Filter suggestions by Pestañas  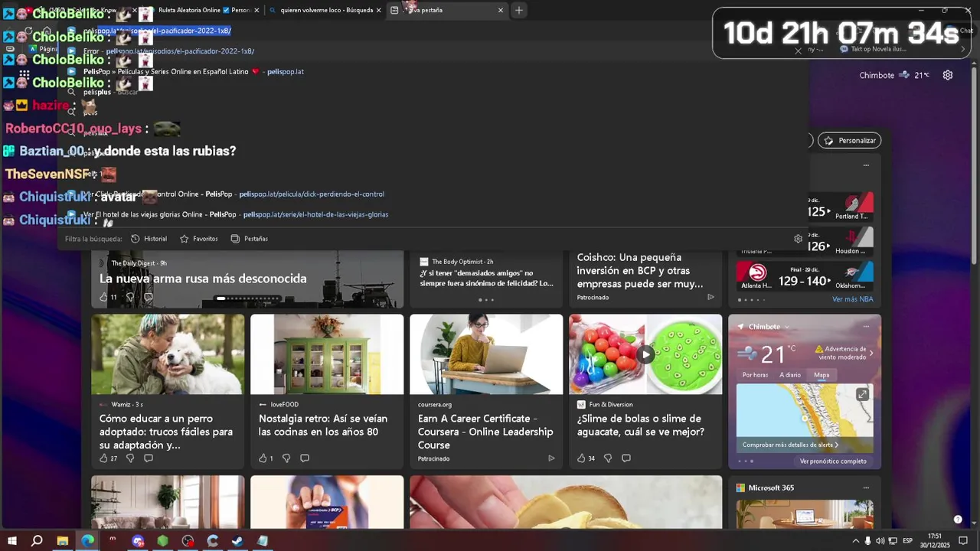point(250,239)
